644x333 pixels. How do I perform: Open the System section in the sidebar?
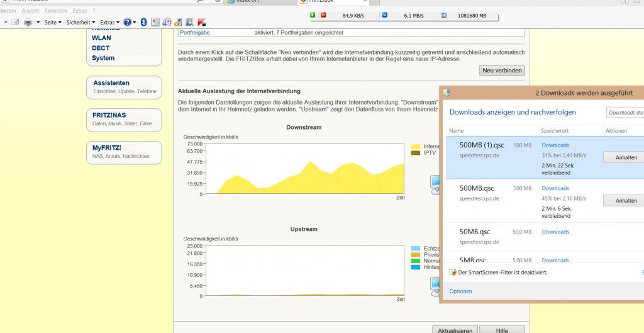(x=103, y=58)
